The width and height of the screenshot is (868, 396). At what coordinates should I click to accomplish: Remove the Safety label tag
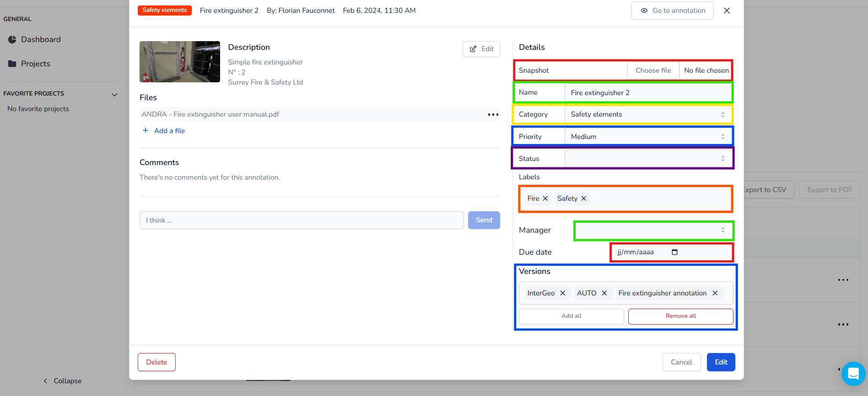point(584,198)
